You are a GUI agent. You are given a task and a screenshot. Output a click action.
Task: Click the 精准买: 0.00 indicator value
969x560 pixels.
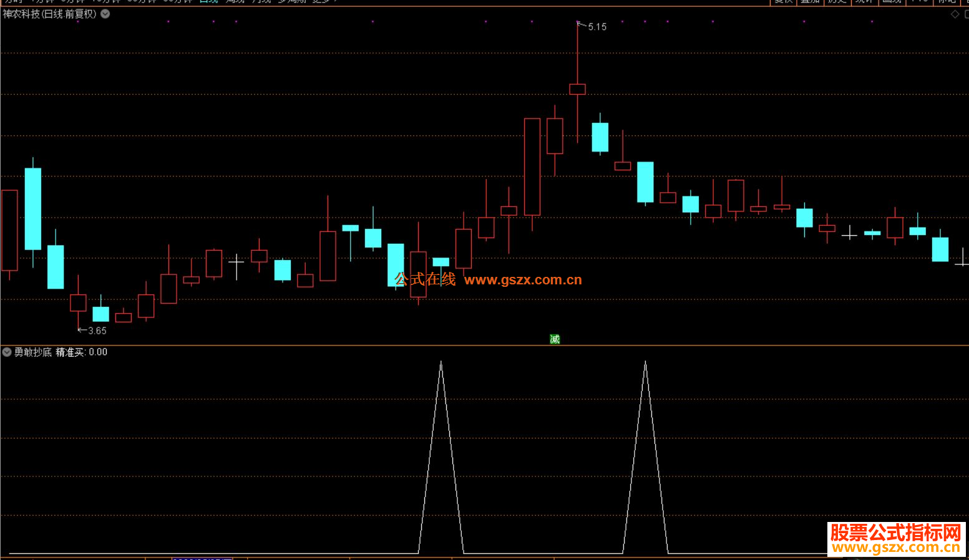coord(82,352)
